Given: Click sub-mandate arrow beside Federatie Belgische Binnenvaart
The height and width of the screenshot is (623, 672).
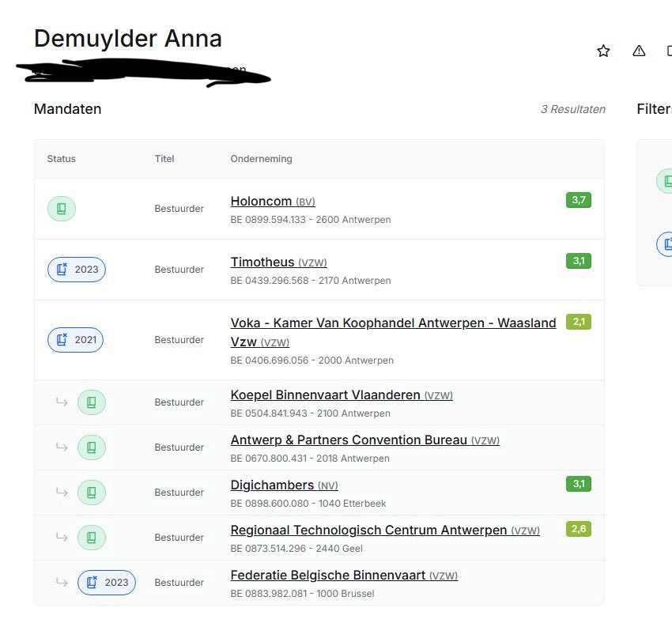Looking at the screenshot, I should point(62,582).
